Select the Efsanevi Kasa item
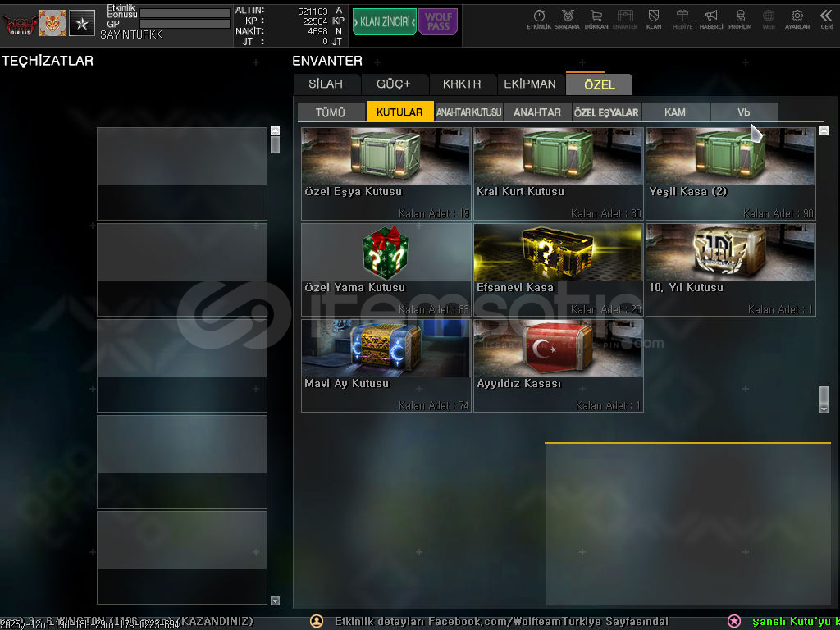 [x=558, y=269]
